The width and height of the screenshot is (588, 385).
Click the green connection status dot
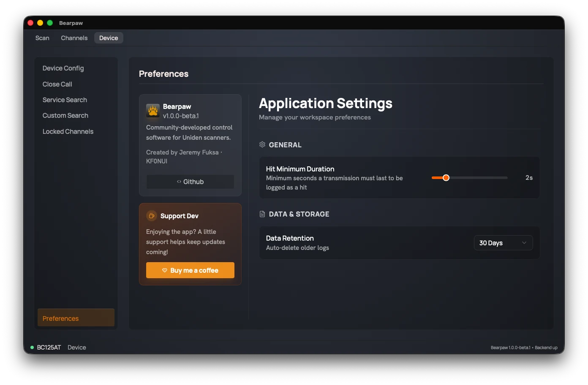(x=32, y=347)
